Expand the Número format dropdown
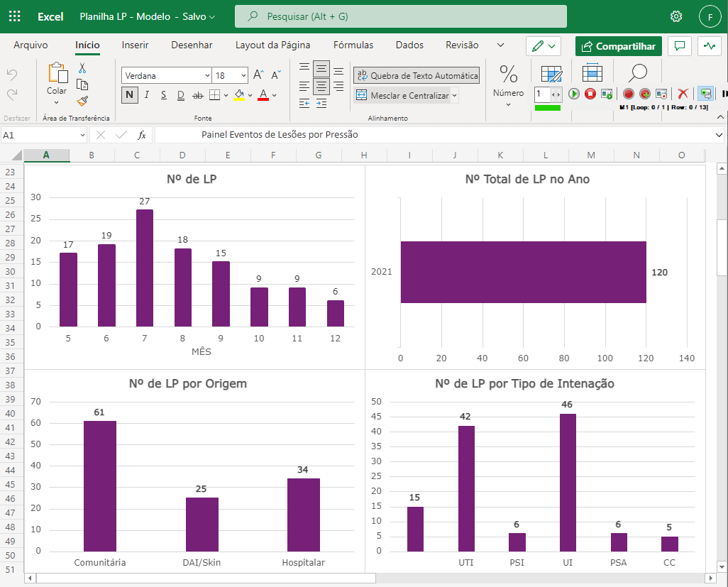728x587 pixels. click(x=508, y=104)
